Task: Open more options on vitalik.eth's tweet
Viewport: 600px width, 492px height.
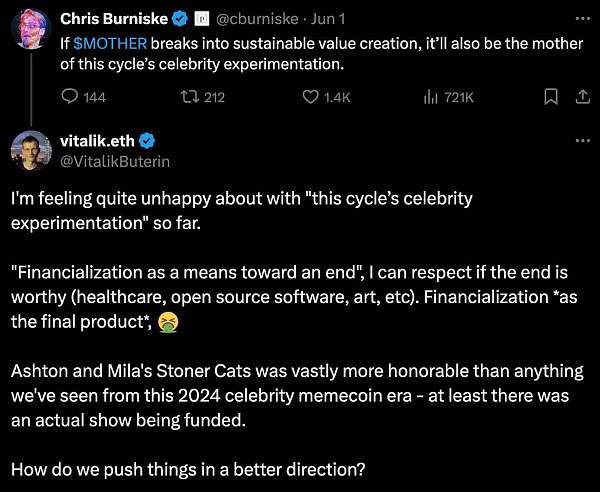Action: (582, 139)
